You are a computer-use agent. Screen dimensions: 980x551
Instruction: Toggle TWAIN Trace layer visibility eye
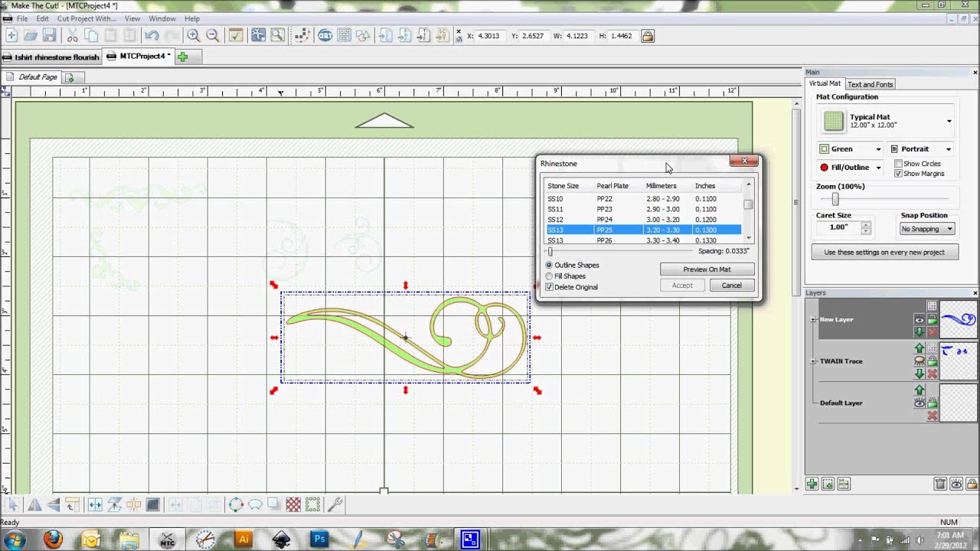(920, 361)
